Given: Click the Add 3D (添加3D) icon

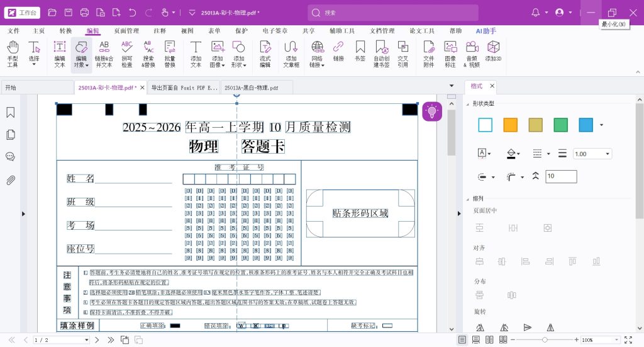Looking at the screenshot, I should point(493,53).
